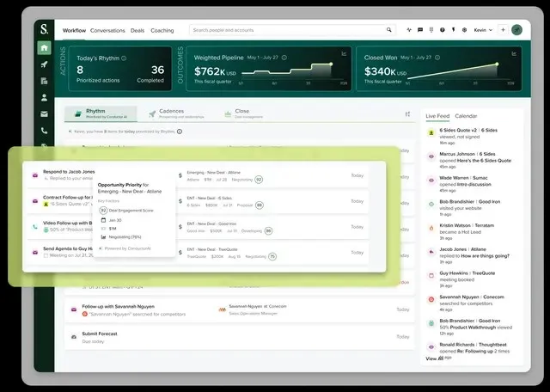Click the grid layout icon above the task list
The height and width of the screenshot is (392, 550).
point(407,114)
